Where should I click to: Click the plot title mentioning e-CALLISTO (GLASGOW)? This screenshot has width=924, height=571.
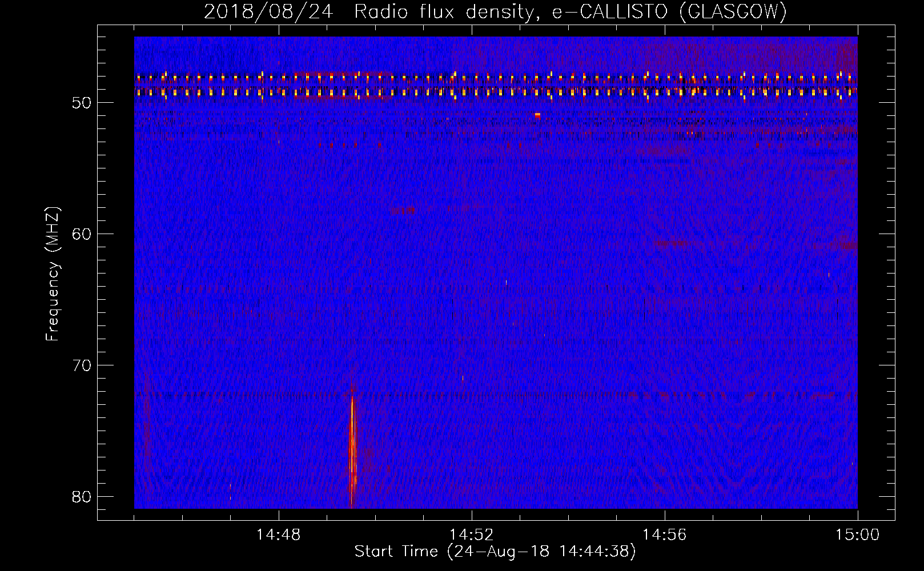tap(495, 11)
